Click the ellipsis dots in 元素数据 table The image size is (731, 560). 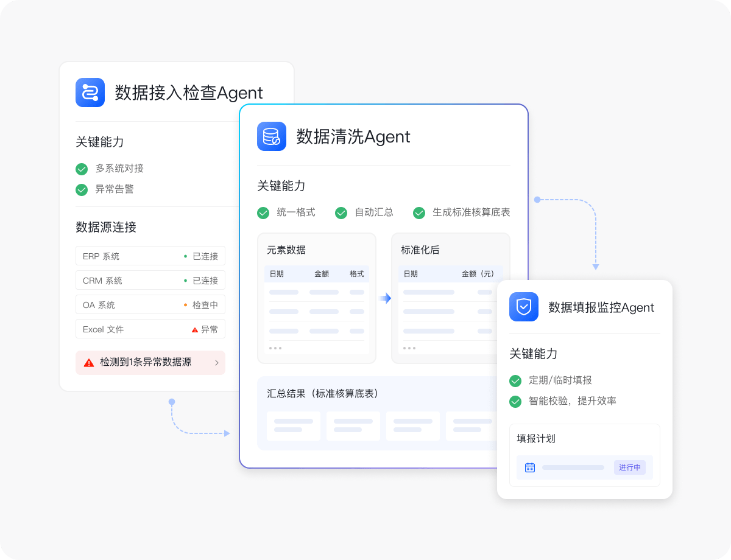click(x=275, y=348)
